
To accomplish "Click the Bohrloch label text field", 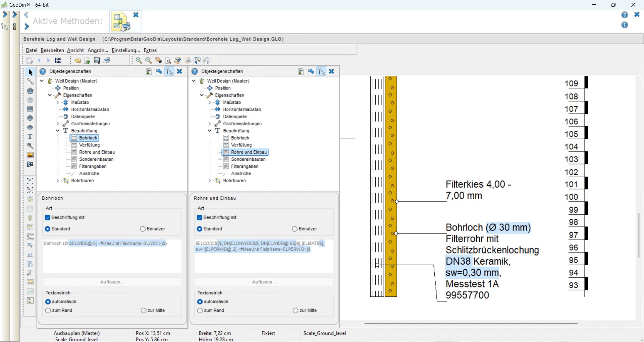I will pos(112,256).
